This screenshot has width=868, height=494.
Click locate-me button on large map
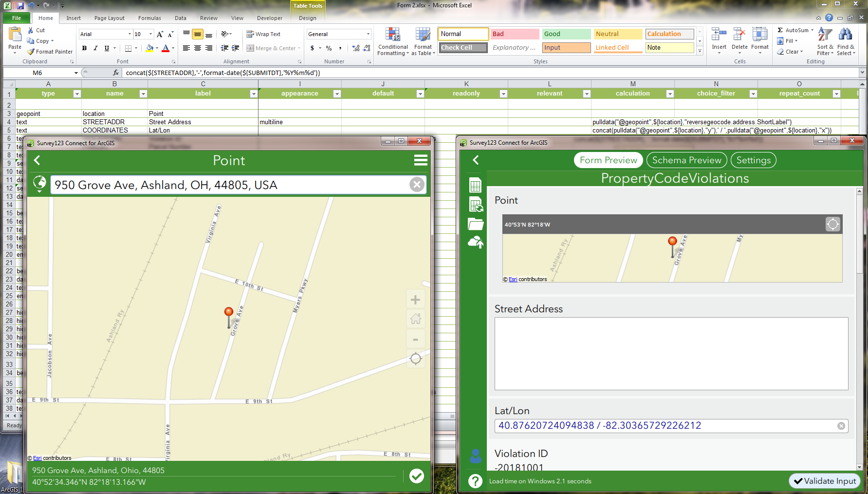pyautogui.click(x=415, y=359)
